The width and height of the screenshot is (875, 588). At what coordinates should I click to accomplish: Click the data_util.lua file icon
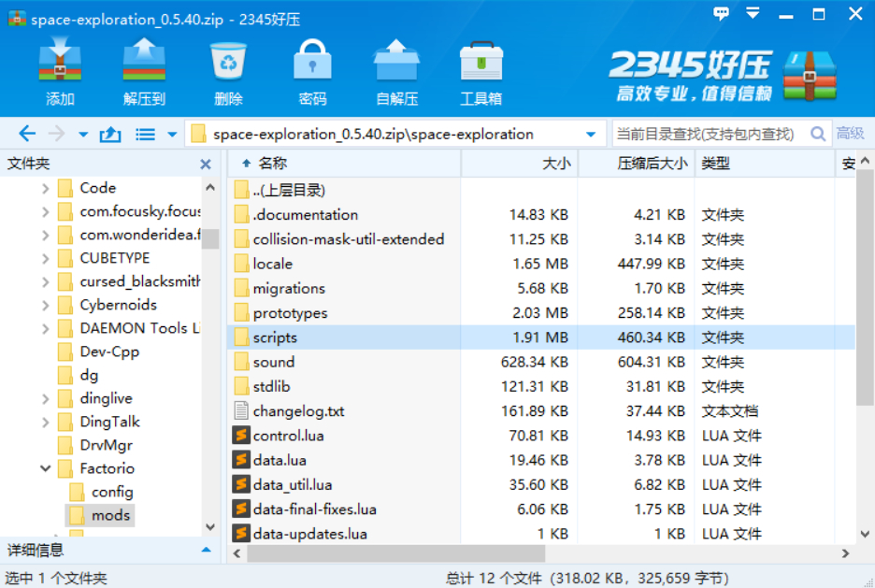coord(241,484)
